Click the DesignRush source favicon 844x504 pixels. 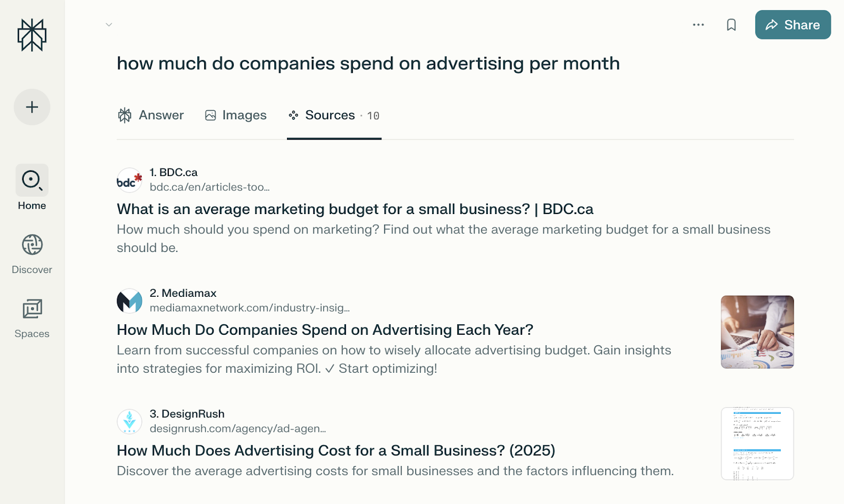coord(129,422)
